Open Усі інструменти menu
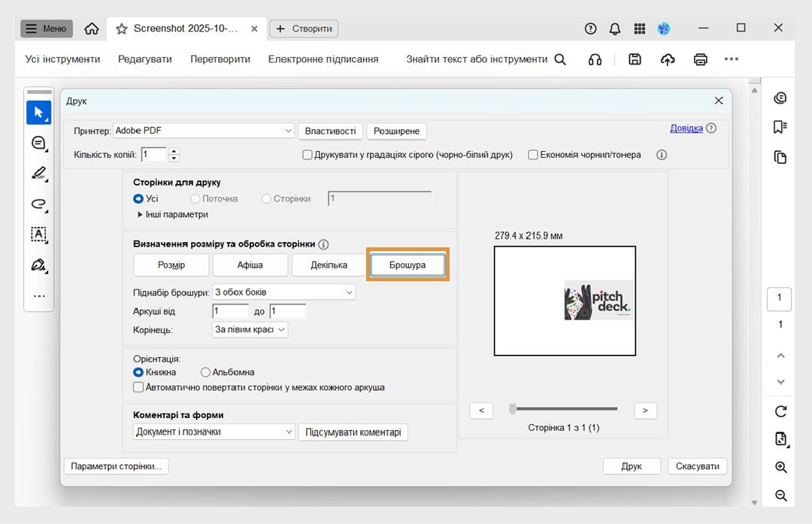 62,59
